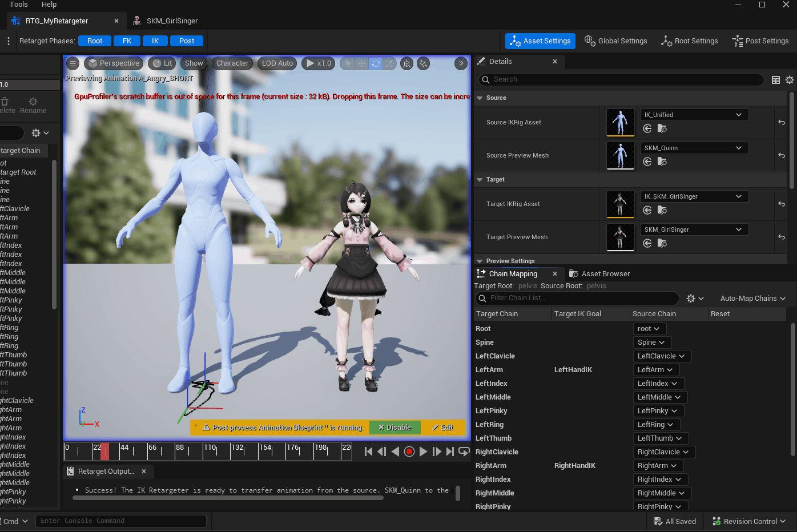Collapse the Target section in Details
Viewport: 797px width, 532px height.
point(480,180)
